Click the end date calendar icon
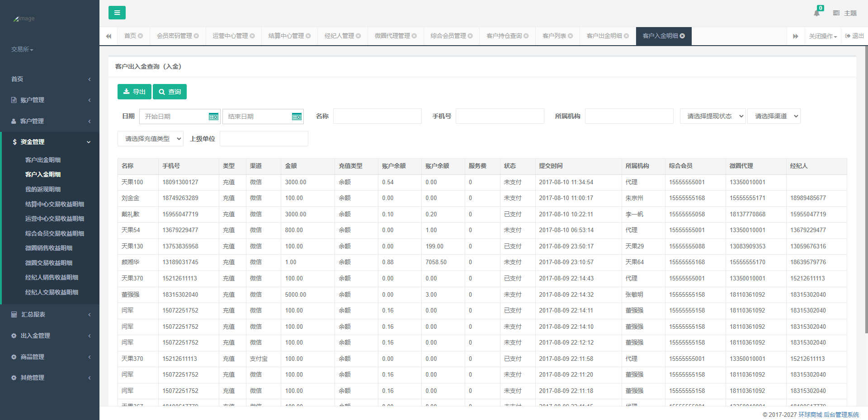 click(297, 117)
